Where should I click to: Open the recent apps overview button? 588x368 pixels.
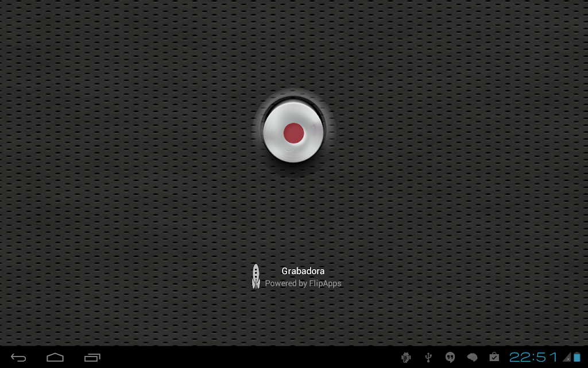pos(92,357)
